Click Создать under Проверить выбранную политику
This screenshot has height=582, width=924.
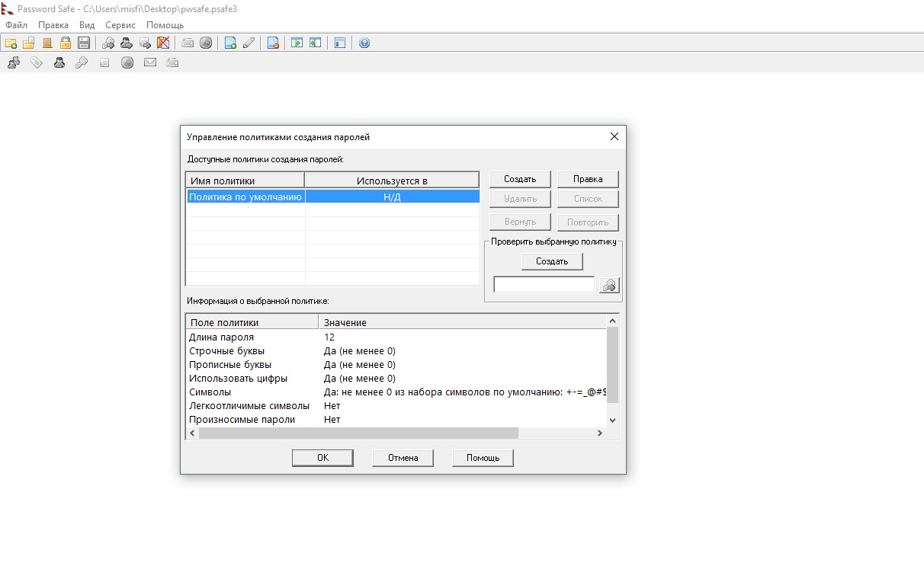(x=552, y=261)
